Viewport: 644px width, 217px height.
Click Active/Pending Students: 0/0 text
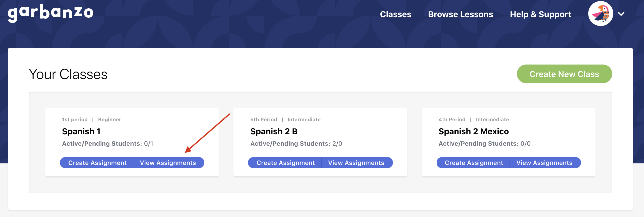(x=485, y=144)
